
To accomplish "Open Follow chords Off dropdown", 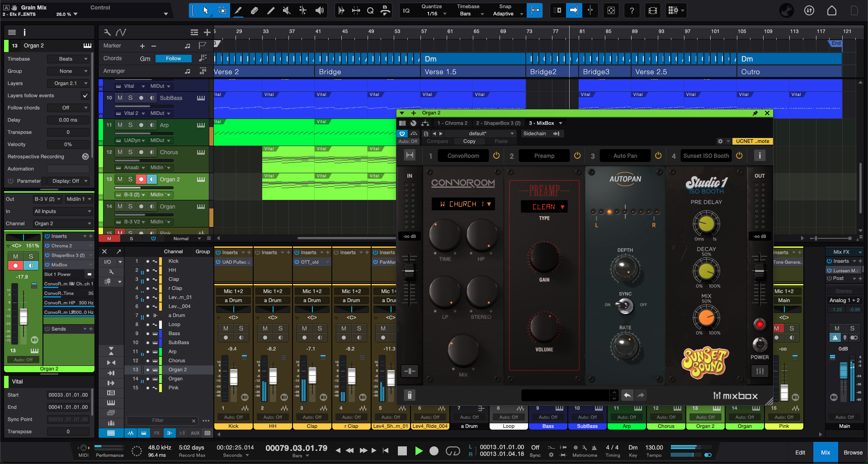I will 68,108.
